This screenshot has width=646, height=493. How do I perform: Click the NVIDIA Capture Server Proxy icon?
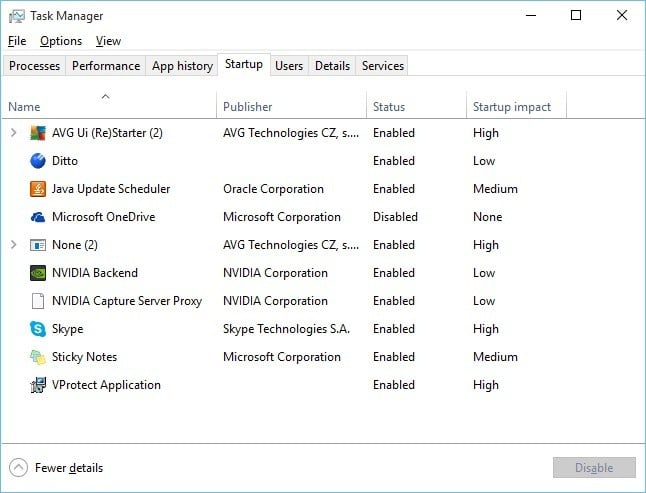coord(39,301)
